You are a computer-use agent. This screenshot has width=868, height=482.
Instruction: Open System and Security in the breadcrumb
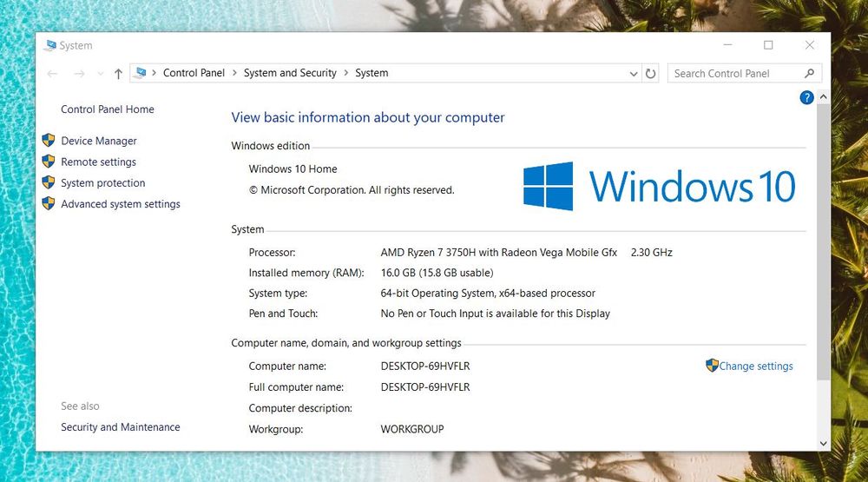pyautogui.click(x=290, y=73)
